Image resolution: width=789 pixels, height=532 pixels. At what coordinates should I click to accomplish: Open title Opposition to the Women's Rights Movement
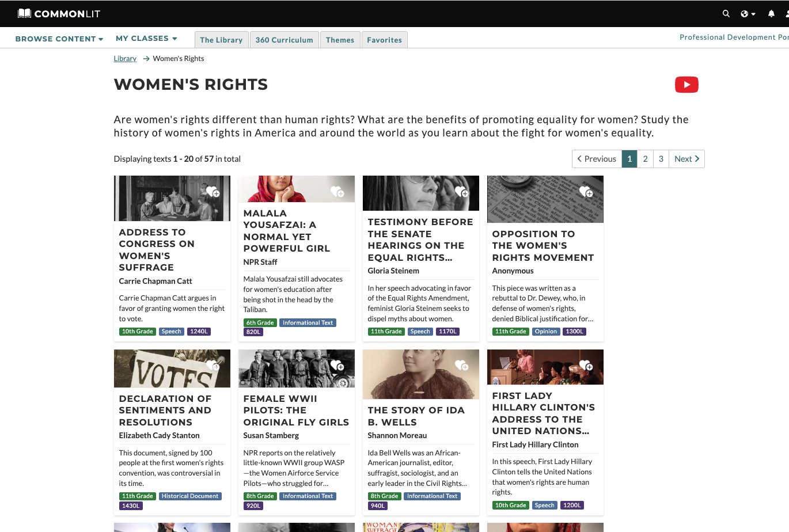pyautogui.click(x=543, y=246)
